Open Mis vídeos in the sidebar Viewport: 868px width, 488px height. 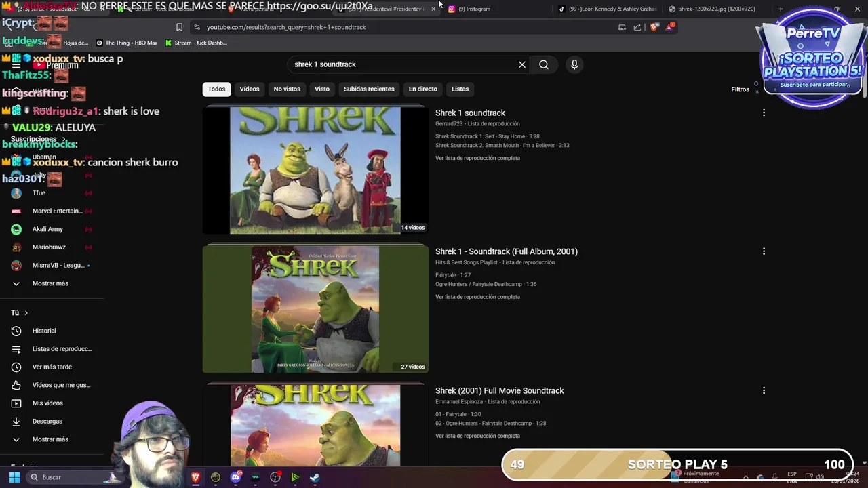(52, 403)
